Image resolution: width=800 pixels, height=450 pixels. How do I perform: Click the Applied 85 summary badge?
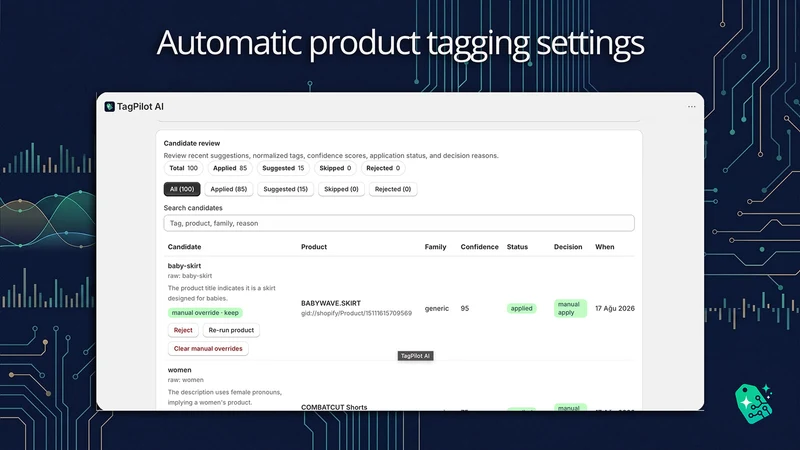coord(230,168)
